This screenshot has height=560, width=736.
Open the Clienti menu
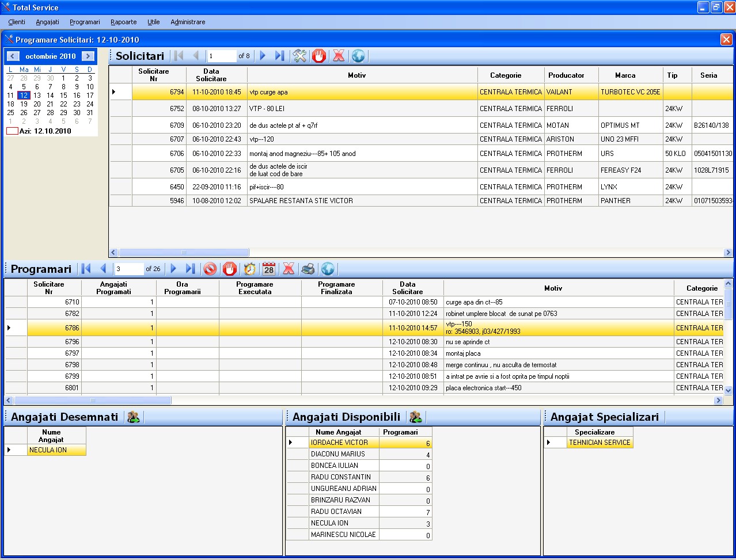(x=17, y=22)
